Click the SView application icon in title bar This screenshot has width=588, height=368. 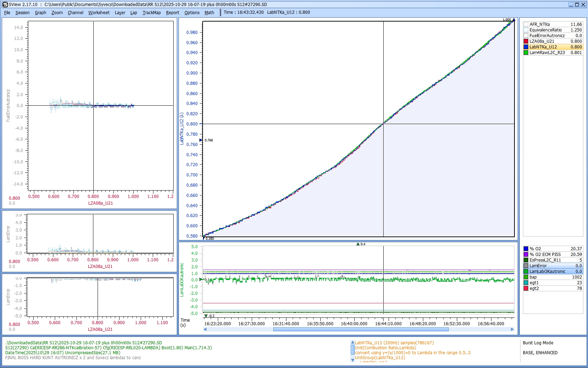click(x=5, y=5)
